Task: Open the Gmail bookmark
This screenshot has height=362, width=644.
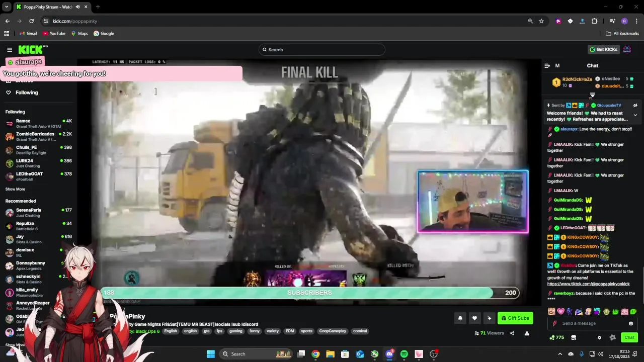Action: [x=28, y=34]
